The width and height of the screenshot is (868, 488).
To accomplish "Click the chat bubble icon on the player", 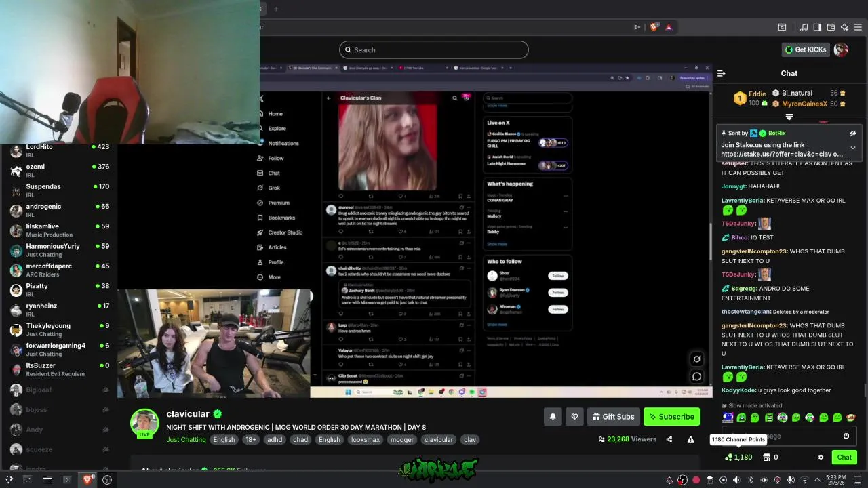I will click(x=696, y=377).
